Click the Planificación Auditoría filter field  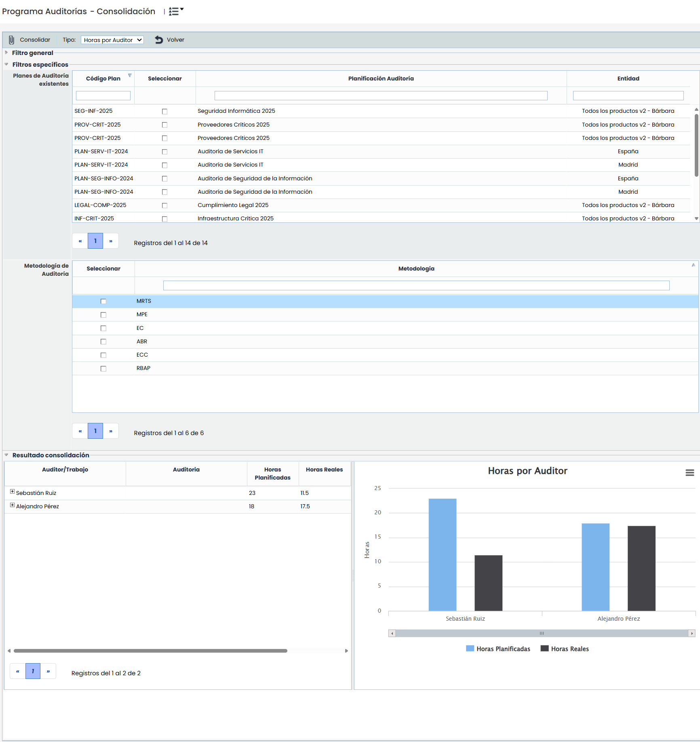(381, 96)
